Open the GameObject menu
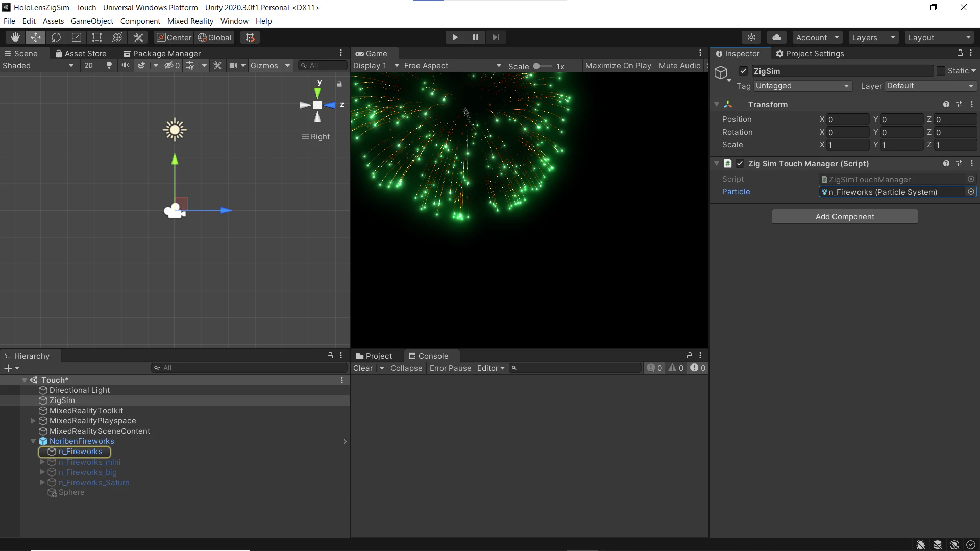Image resolution: width=980 pixels, height=551 pixels. click(92, 21)
